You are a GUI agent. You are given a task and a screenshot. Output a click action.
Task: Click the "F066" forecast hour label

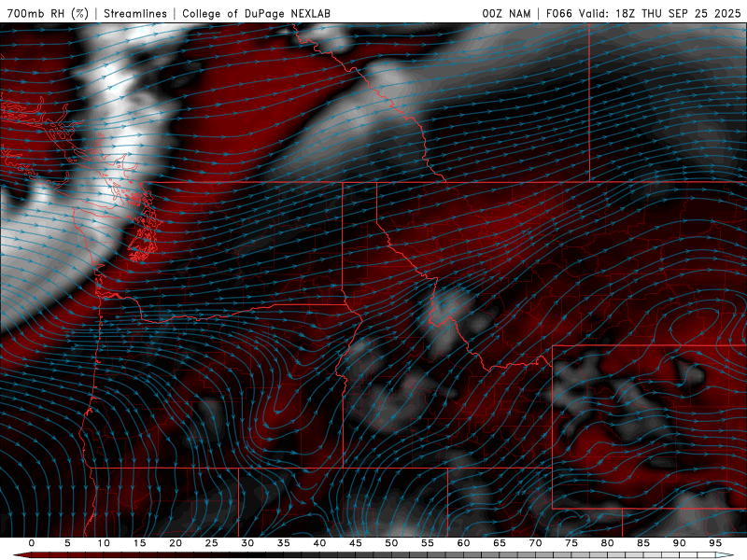point(558,13)
